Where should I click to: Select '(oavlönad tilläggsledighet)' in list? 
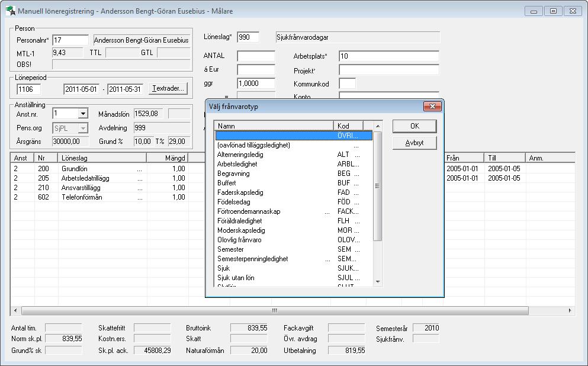[x=294, y=145]
